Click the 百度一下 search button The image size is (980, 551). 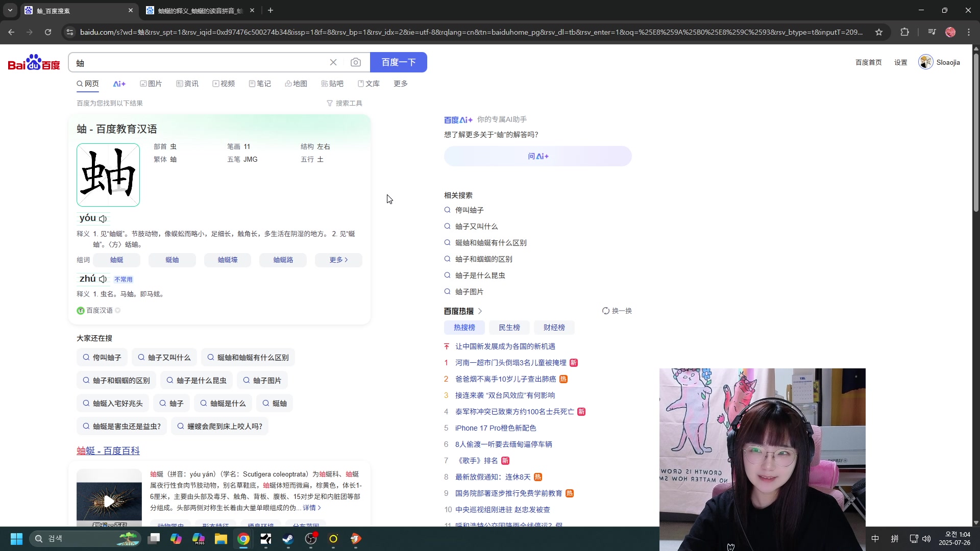click(x=399, y=62)
